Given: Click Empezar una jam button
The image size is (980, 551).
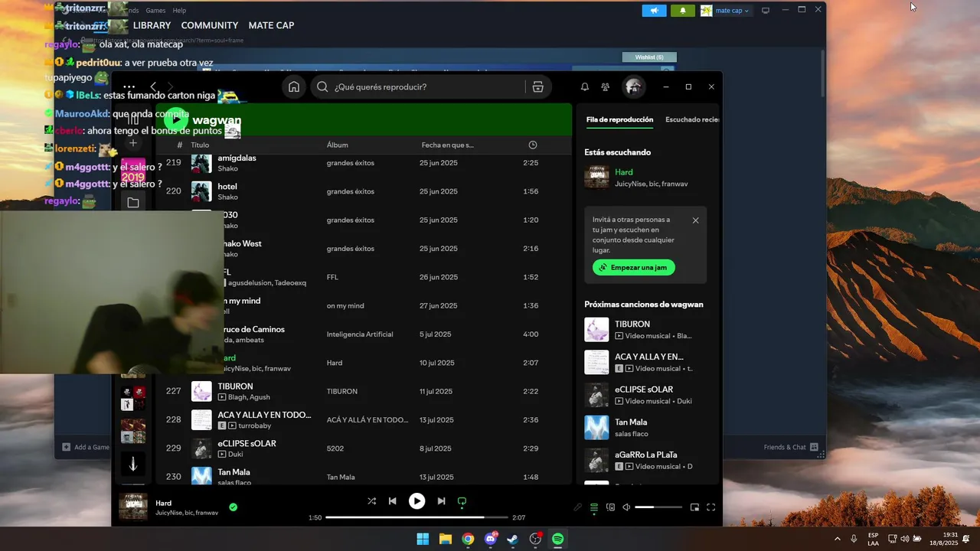Looking at the screenshot, I should pyautogui.click(x=634, y=267).
